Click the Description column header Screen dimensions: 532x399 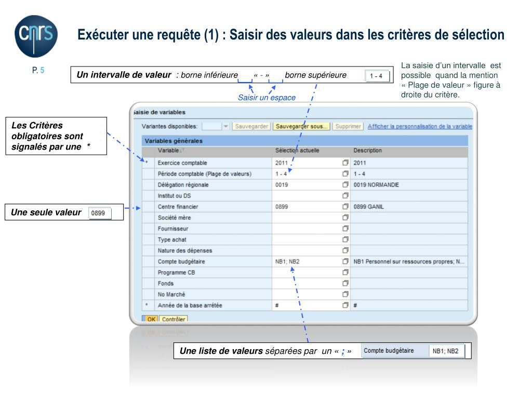(367, 150)
